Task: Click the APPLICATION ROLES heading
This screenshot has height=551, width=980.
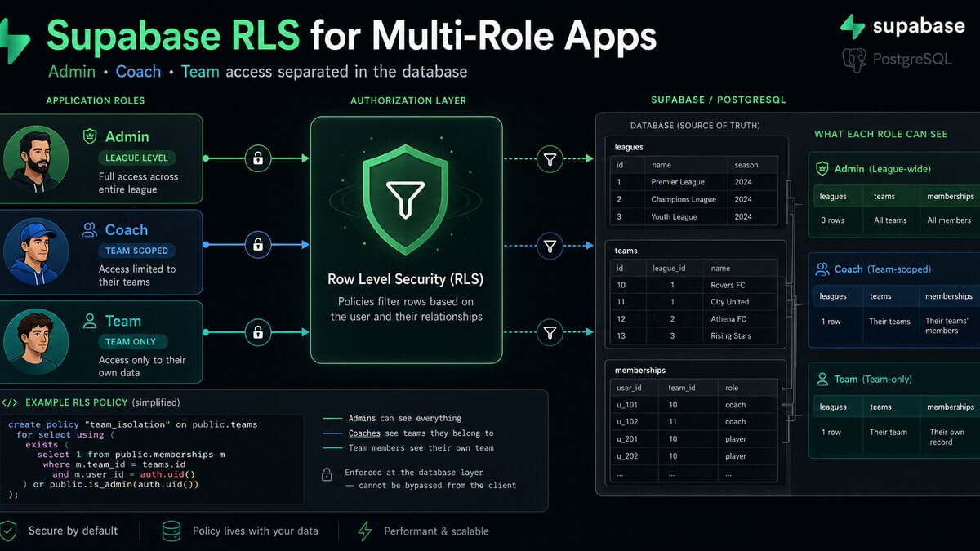Action: 96,100
